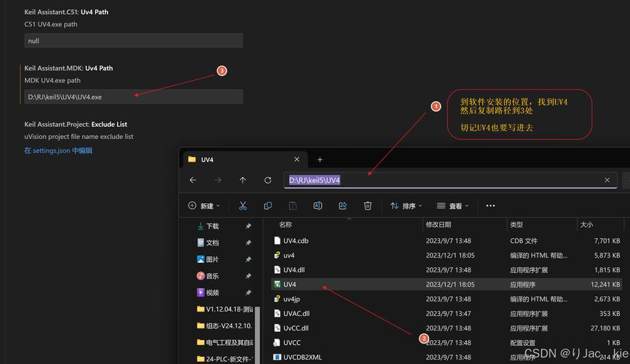Click the pin icon beside 音乐
Screen dimensions: 630x364
pyautogui.click(x=248, y=276)
